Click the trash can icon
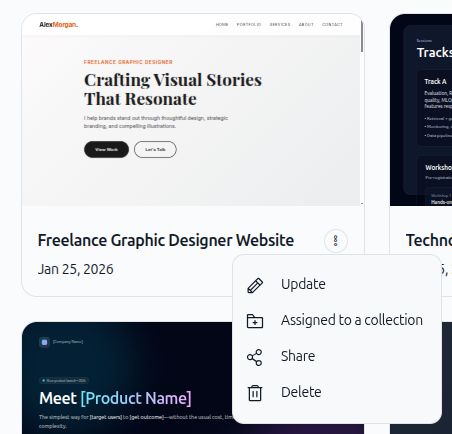This screenshot has width=452, height=434. pyautogui.click(x=255, y=393)
